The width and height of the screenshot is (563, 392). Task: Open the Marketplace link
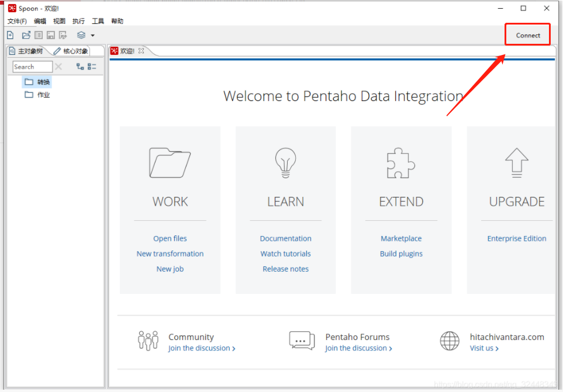[401, 238]
